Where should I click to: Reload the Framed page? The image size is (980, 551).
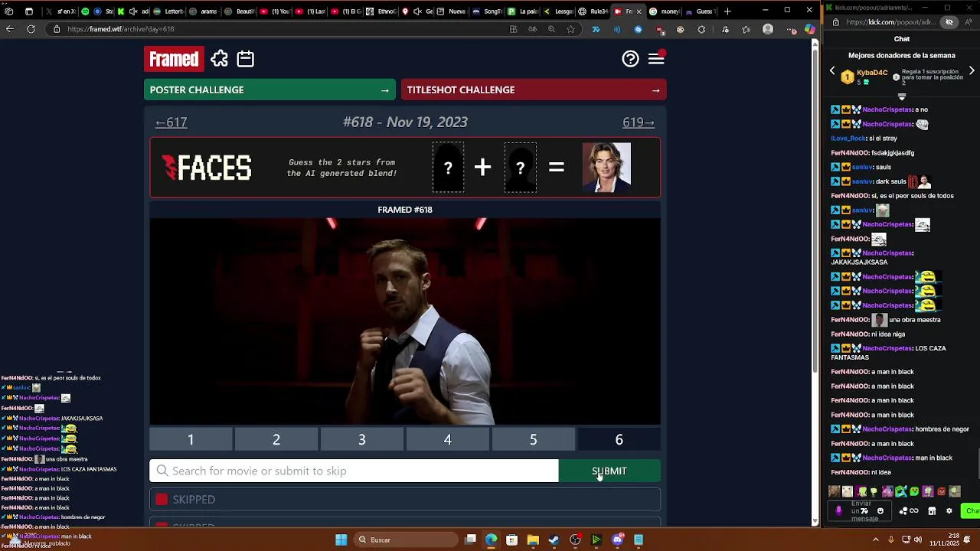31,29
